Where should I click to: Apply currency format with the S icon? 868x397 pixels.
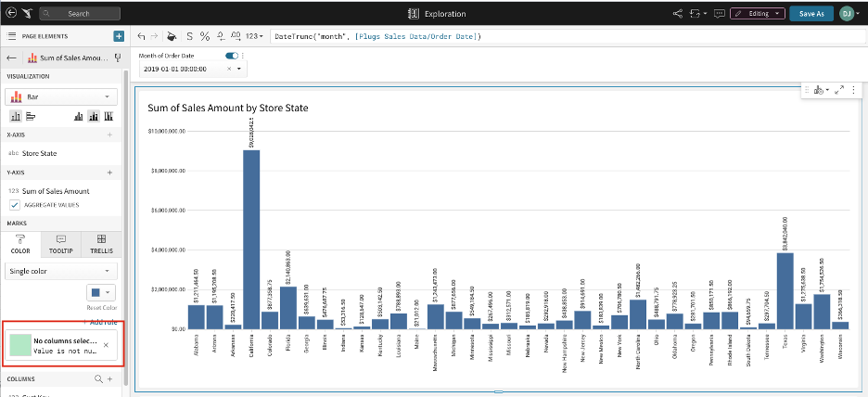pyautogui.click(x=189, y=36)
